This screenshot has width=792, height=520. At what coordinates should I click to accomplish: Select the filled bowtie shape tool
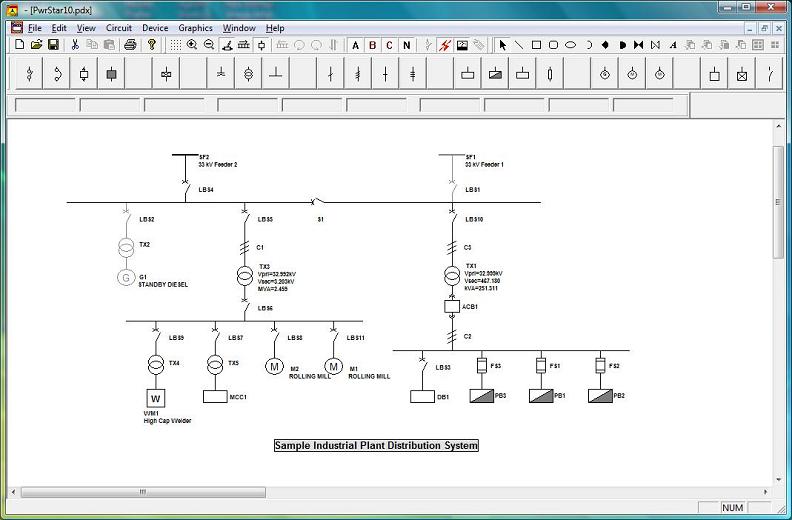[x=639, y=45]
